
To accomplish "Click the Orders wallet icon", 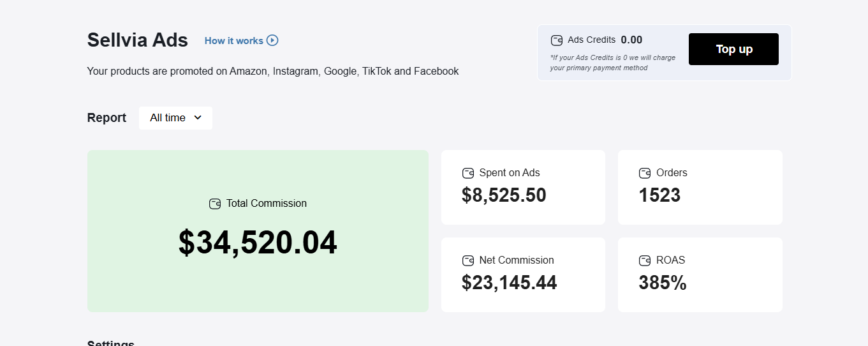I will tap(645, 173).
